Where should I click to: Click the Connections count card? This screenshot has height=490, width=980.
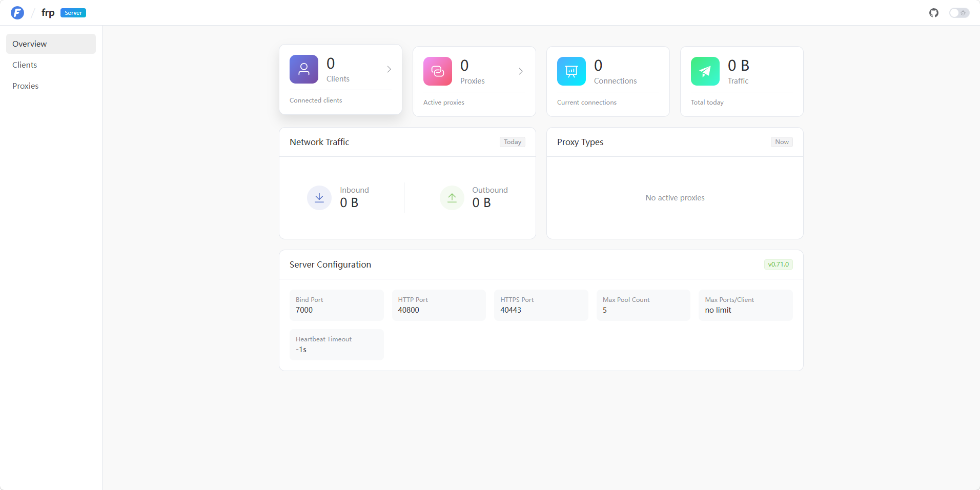click(608, 81)
